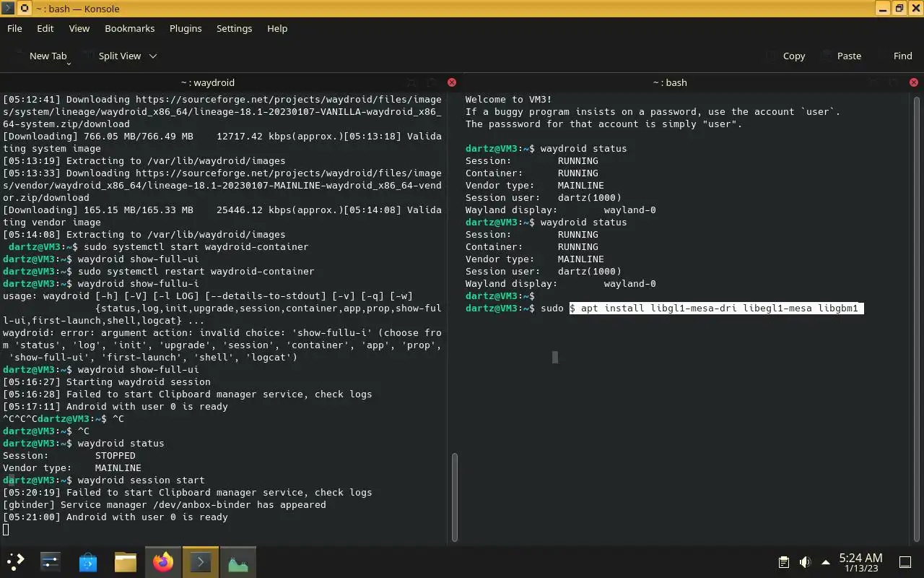Launch Discover software center from taskbar
Viewport: 924px width, 578px height.
(88, 561)
